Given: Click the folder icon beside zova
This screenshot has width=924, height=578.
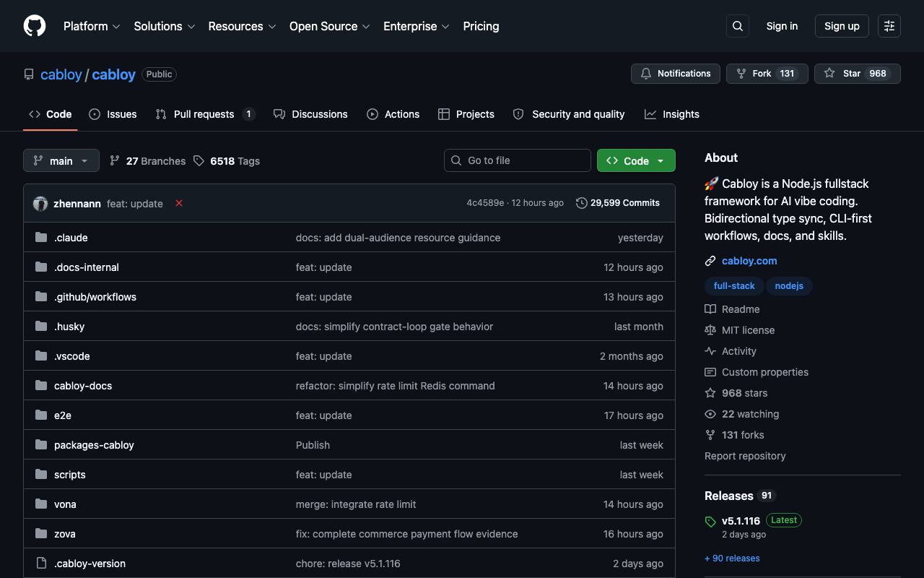Looking at the screenshot, I should coord(41,534).
